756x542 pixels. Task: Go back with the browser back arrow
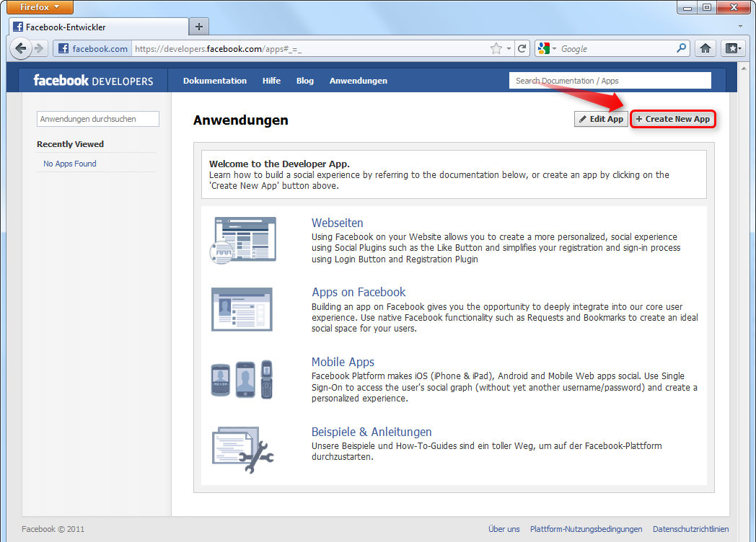coord(20,48)
